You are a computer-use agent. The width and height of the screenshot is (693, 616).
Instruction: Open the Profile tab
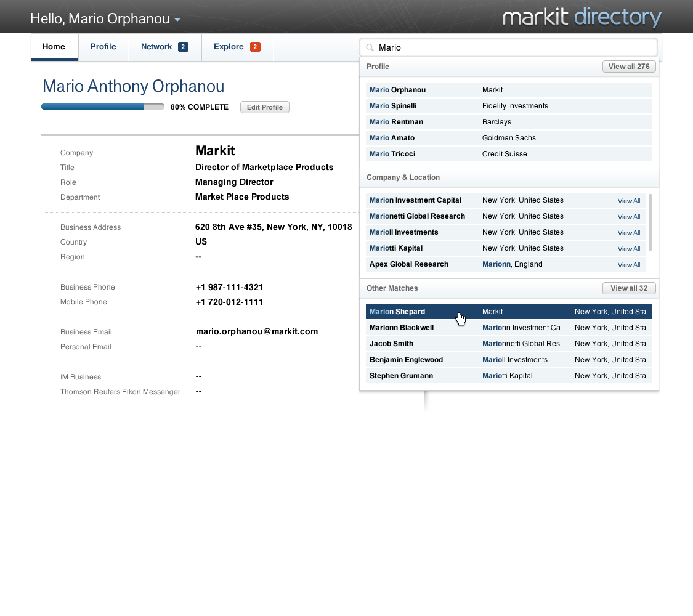103,47
